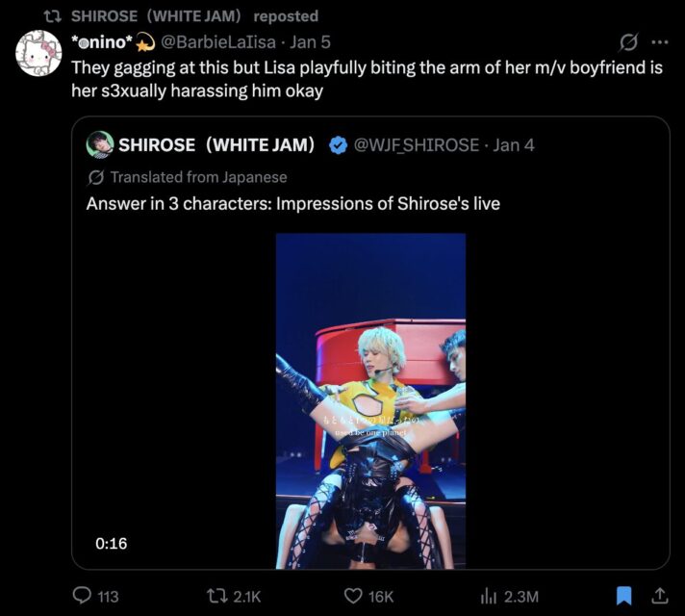Click the Jan 5 timestamp
Screen dimensions: 685x616
pyautogui.click(x=310, y=42)
